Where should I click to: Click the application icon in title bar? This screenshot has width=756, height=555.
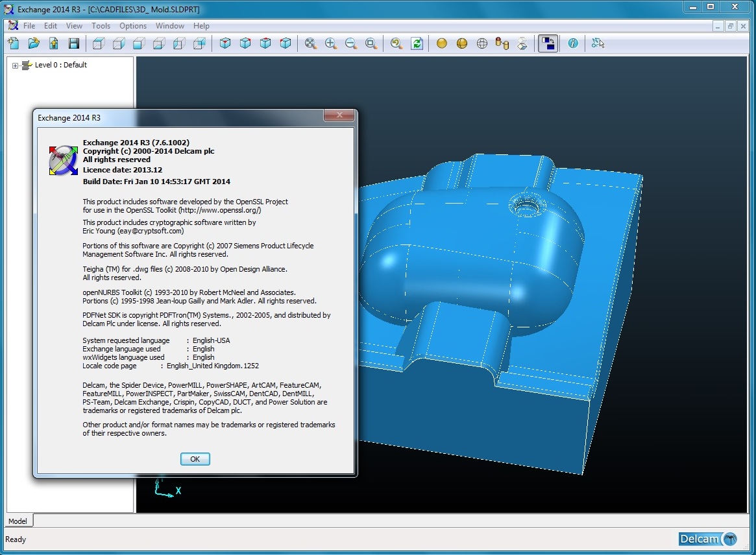(x=9, y=9)
